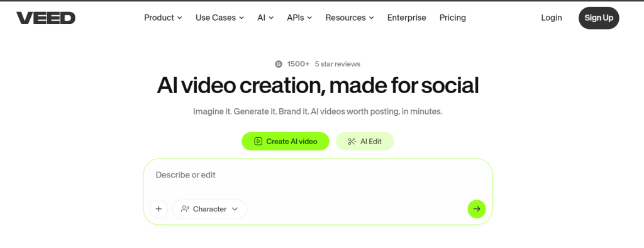Click the scissors sparkle icon in AI Edit
The image size is (644, 248).
coord(352,142)
